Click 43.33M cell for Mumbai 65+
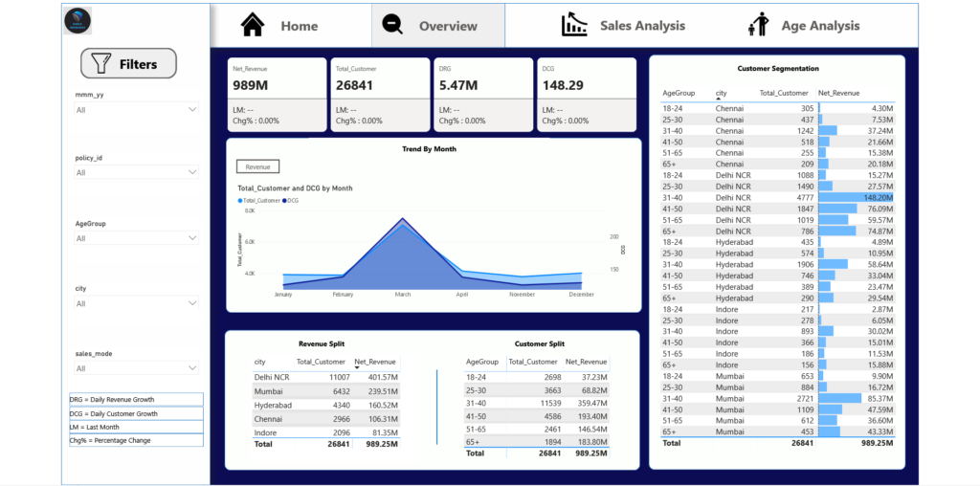Image resolution: width=980 pixels, height=486 pixels. click(857, 431)
